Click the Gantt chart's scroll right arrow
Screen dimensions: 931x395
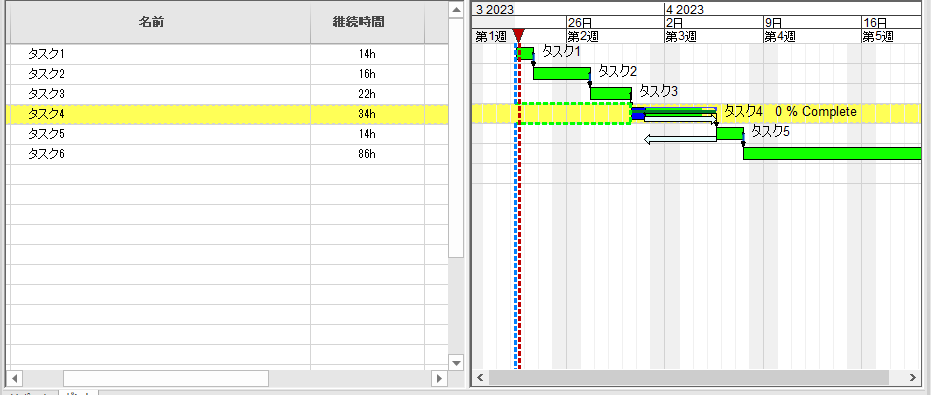coord(913,377)
